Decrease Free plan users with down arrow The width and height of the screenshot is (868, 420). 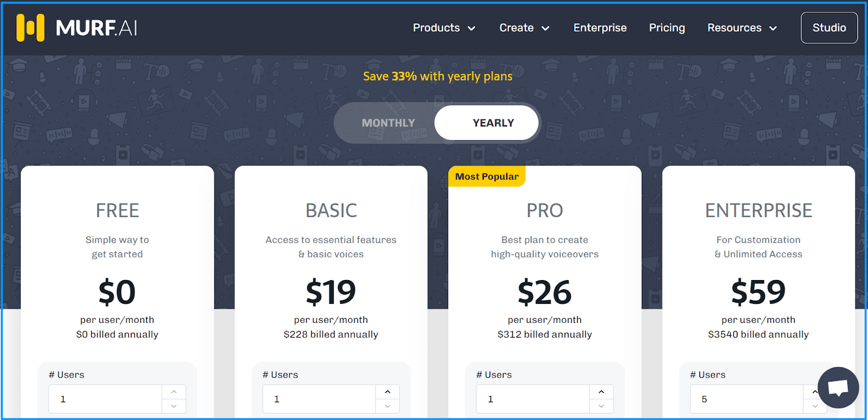pyautogui.click(x=174, y=406)
